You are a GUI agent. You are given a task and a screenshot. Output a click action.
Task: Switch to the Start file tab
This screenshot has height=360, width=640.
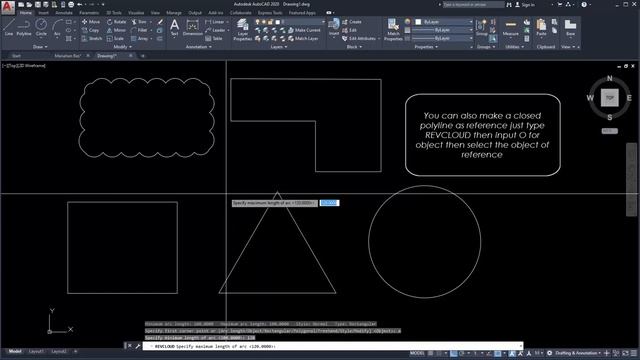tap(16, 56)
